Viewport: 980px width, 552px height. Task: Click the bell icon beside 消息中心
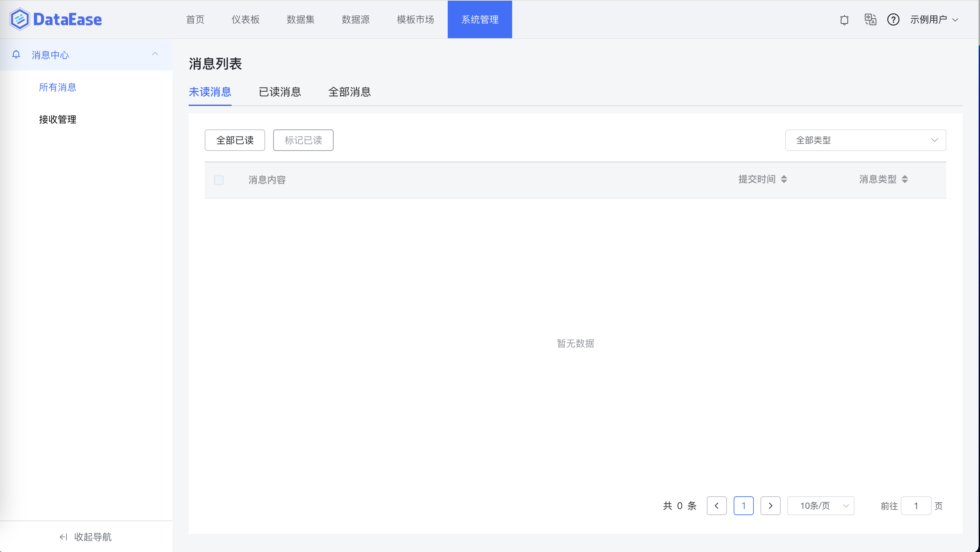pyautogui.click(x=16, y=55)
